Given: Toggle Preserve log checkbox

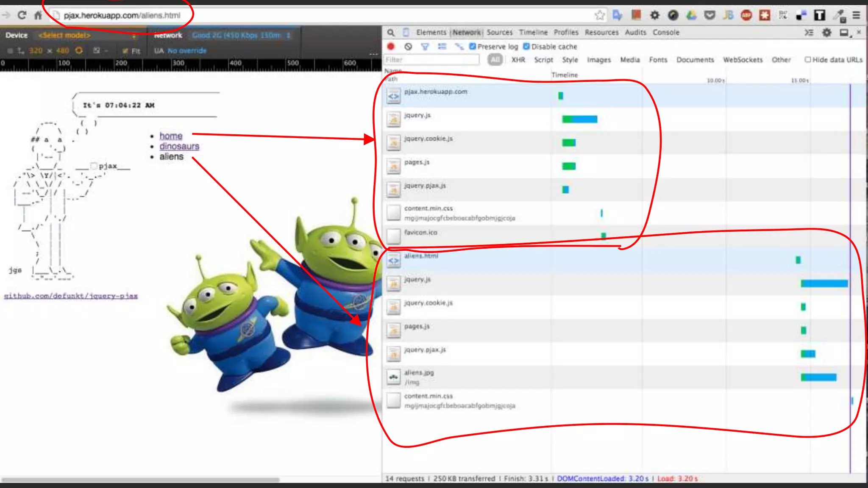Looking at the screenshot, I should [x=473, y=47].
